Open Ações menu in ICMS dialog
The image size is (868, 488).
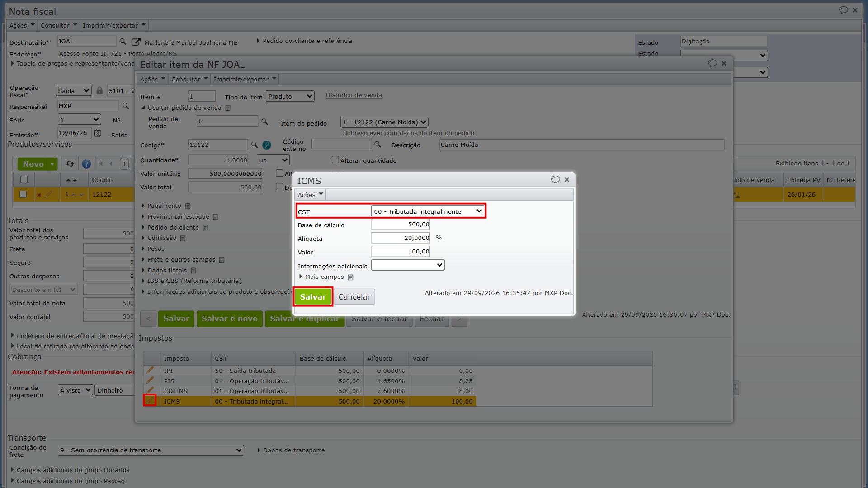coord(310,195)
